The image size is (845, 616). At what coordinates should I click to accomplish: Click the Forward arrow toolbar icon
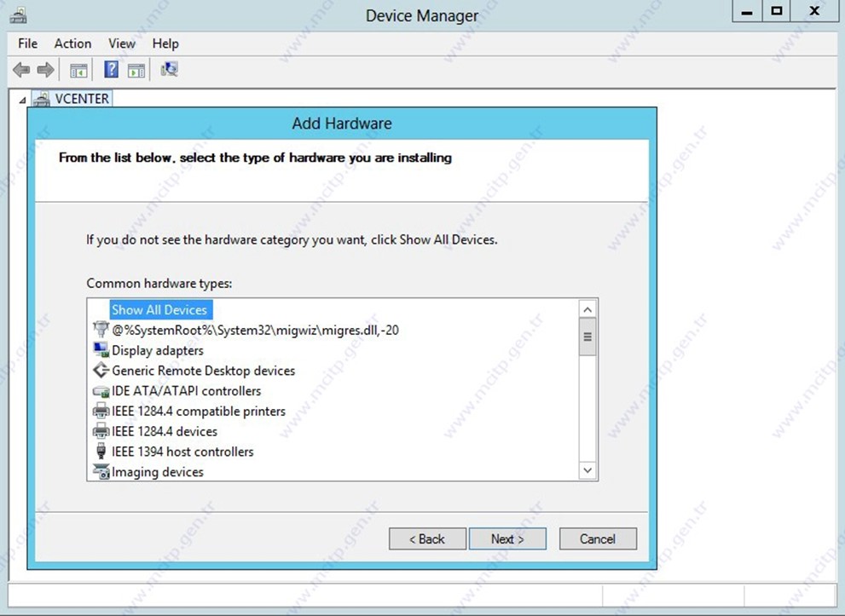click(45, 70)
